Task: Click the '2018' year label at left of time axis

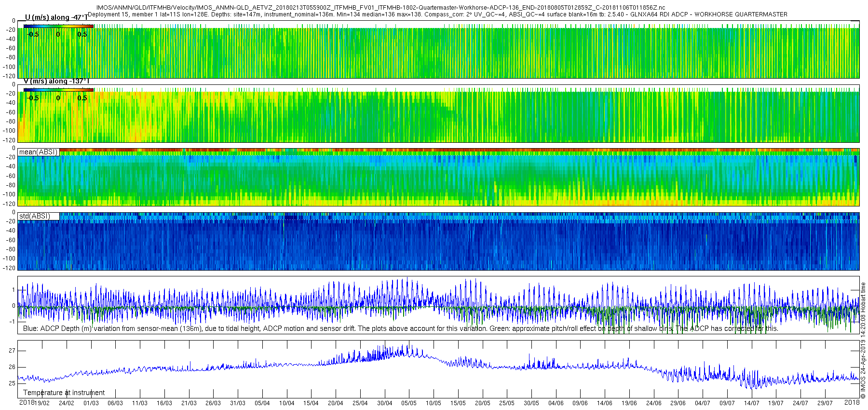Action: pos(27,402)
